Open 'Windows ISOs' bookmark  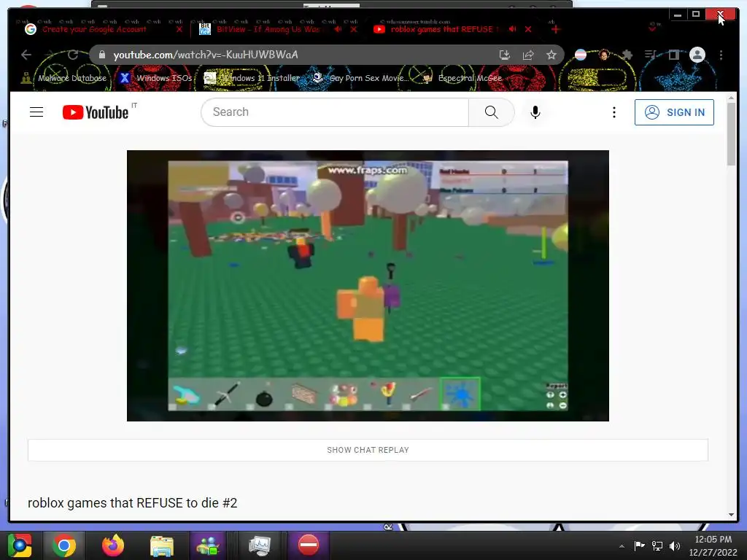[156, 78]
